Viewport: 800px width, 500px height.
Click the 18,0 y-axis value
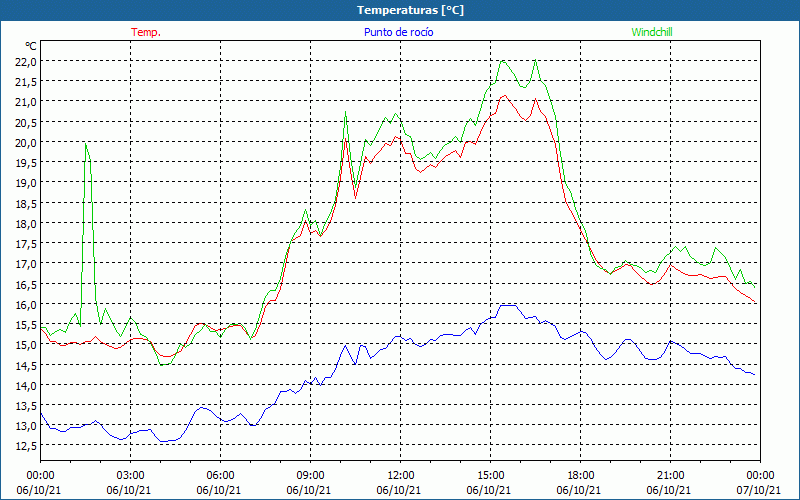[x=26, y=223]
